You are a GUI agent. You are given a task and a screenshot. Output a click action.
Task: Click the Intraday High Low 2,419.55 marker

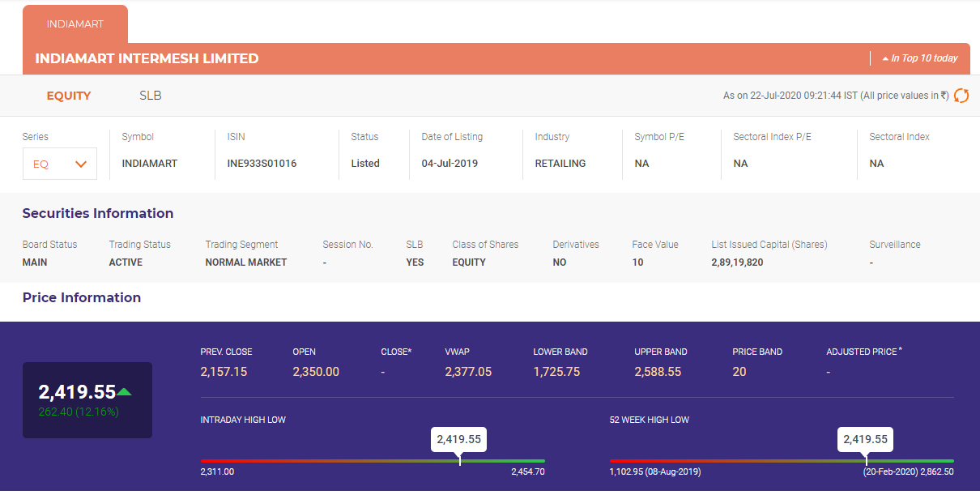[459, 440]
